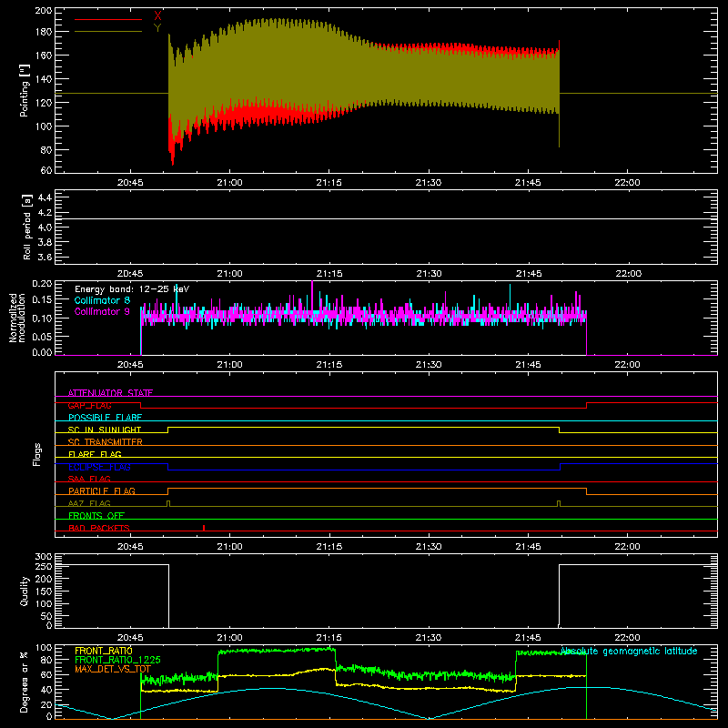The height and width of the screenshot is (728, 728).
Task: Click the olive Y legend label
Action: point(157,28)
